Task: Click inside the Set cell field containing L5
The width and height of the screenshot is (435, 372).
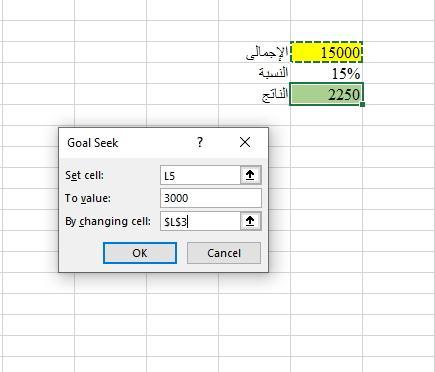Action: (x=200, y=175)
